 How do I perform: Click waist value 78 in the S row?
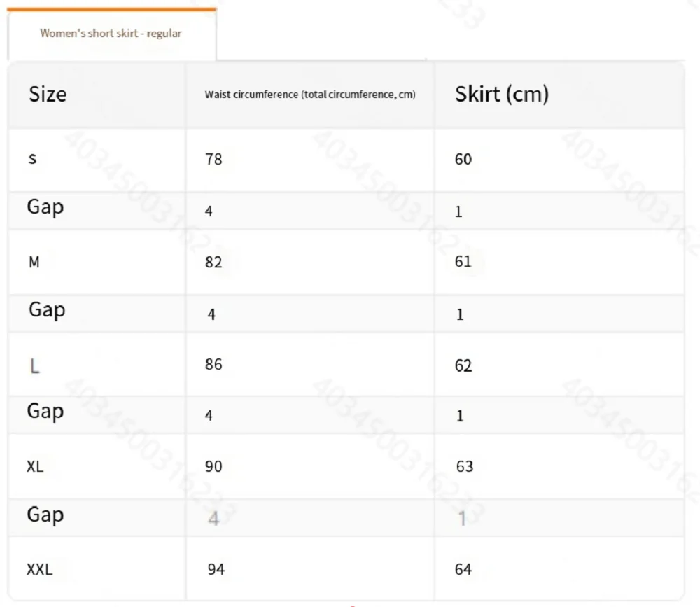[213, 160]
